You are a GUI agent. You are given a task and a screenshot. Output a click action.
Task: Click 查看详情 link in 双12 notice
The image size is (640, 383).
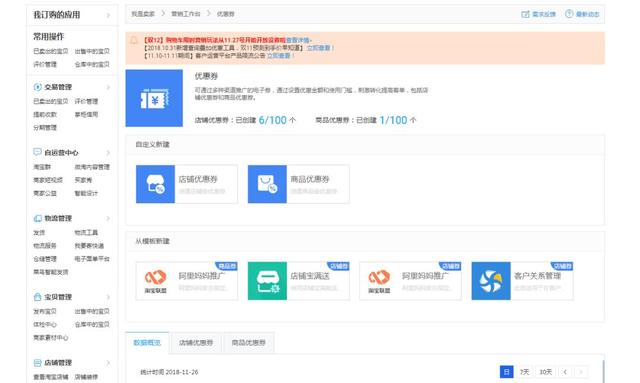[x=298, y=40]
